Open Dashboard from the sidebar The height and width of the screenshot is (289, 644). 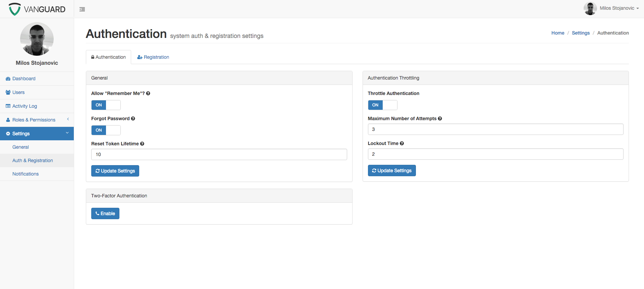[37, 79]
